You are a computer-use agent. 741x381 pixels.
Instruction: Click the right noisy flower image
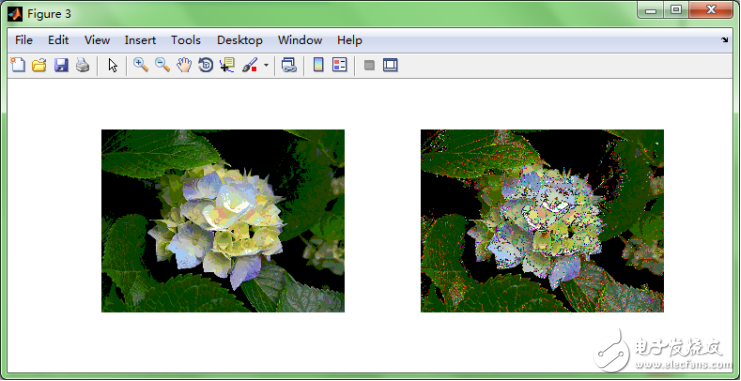542,221
